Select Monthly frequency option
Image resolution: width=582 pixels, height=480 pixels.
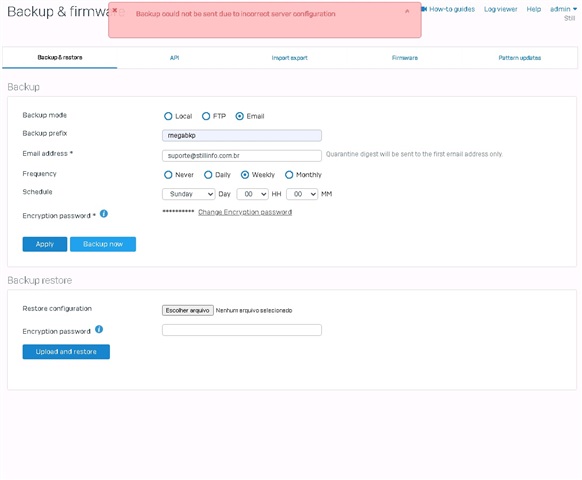pos(289,175)
